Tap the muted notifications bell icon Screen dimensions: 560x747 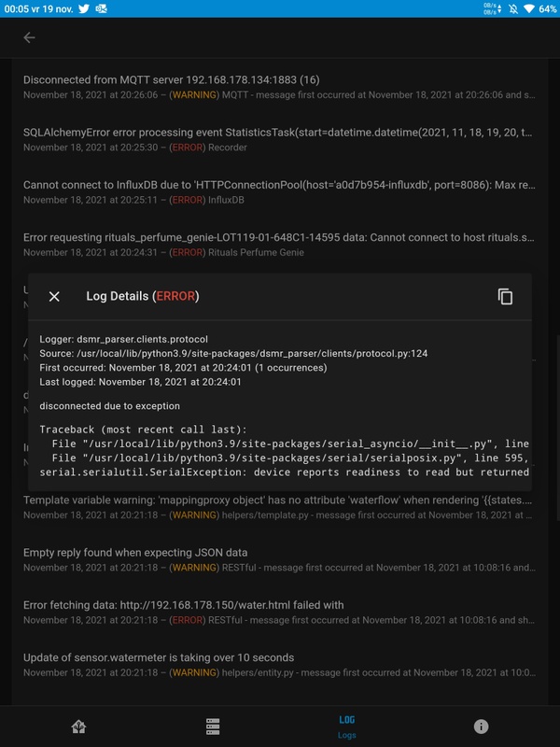(513, 8)
